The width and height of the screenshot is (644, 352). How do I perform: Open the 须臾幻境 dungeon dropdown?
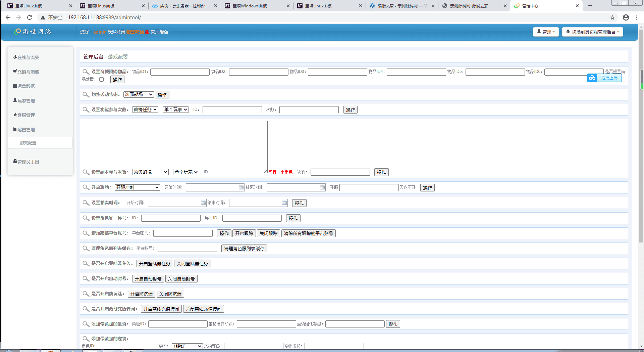tap(150, 172)
